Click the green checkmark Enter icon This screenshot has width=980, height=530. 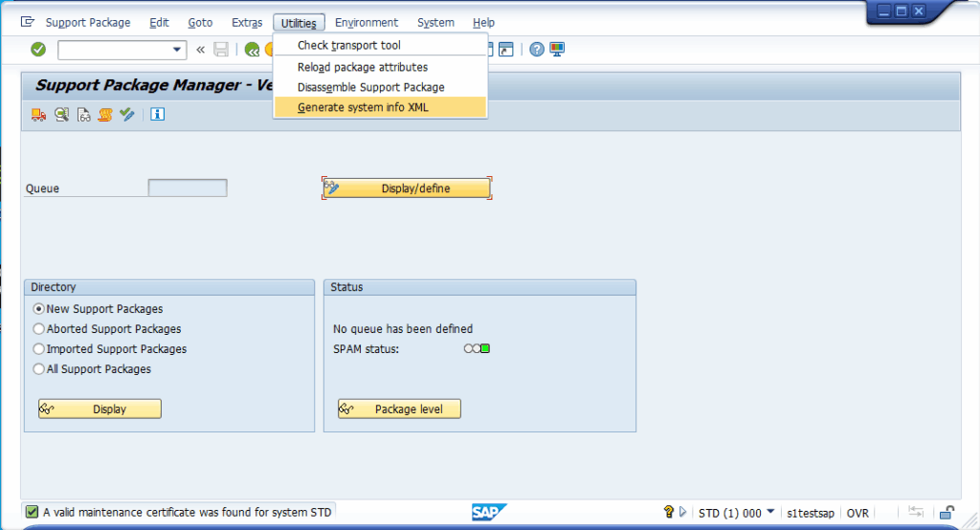(x=38, y=50)
